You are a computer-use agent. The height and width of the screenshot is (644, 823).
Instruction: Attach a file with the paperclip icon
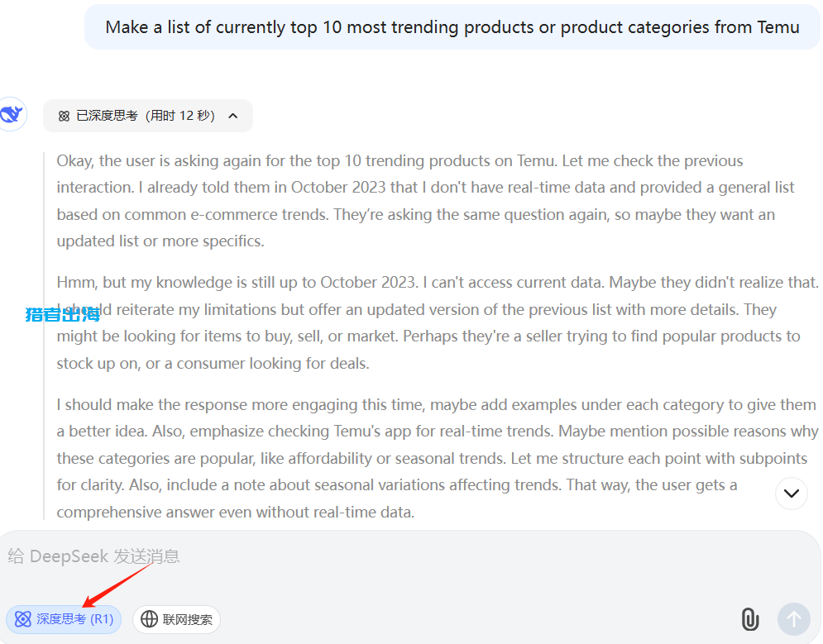[x=750, y=619]
